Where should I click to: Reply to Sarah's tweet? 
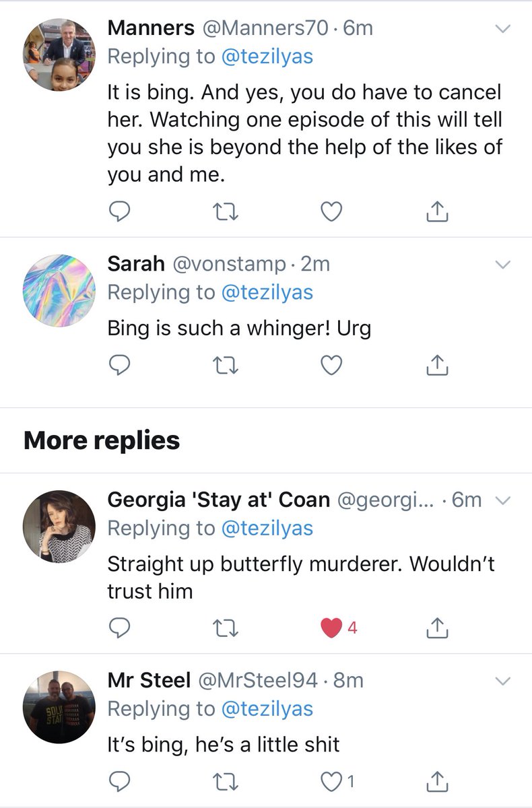click(x=119, y=366)
